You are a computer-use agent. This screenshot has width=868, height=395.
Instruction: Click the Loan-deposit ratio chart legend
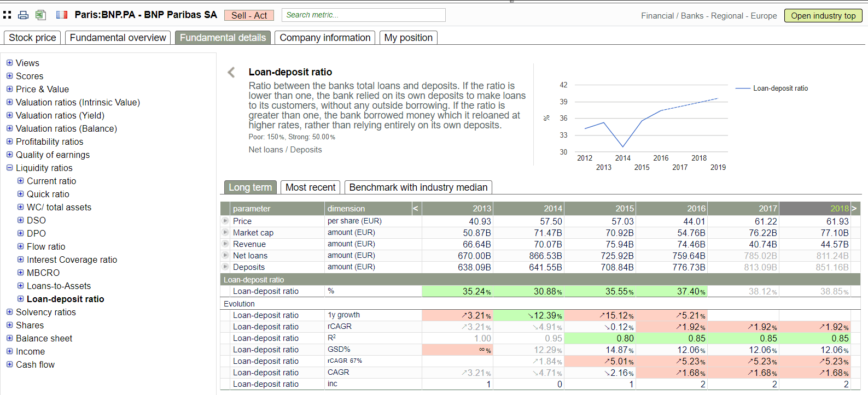772,88
